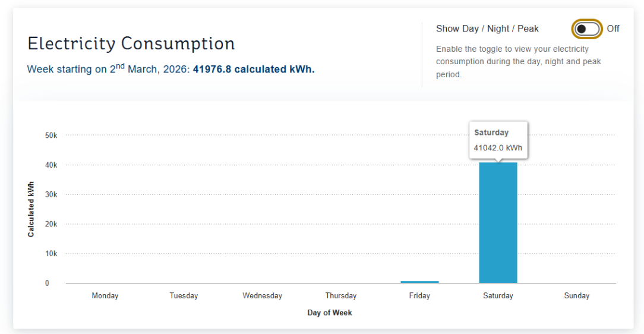Click the Thursday x-axis label

341,295
